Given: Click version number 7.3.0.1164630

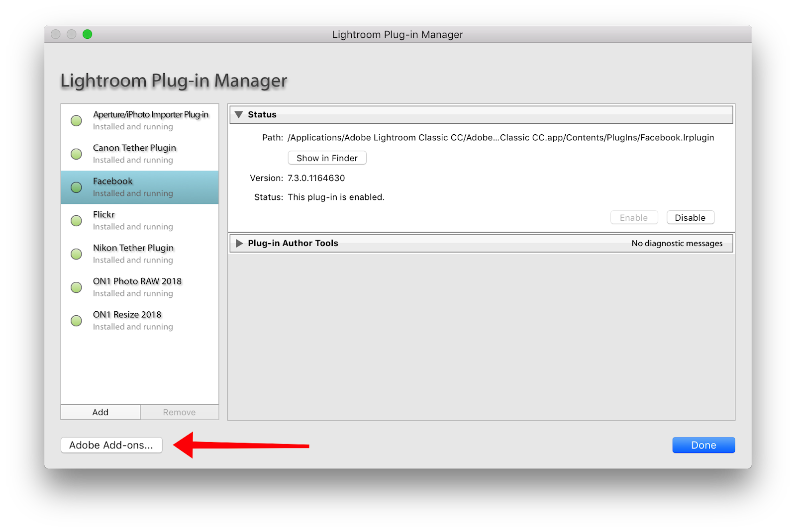Looking at the screenshot, I should tap(316, 178).
